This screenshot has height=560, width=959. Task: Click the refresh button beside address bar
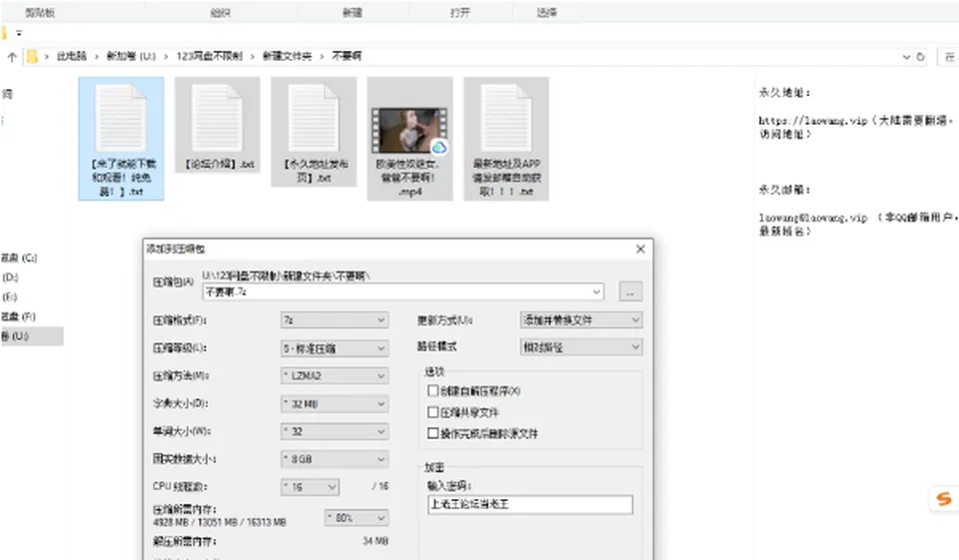pos(921,57)
